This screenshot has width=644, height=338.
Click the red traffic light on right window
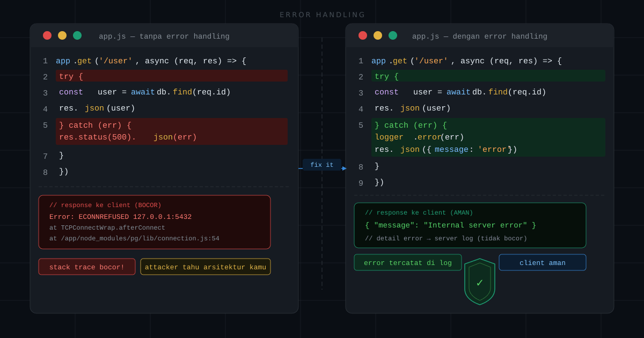(x=363, y=35)
